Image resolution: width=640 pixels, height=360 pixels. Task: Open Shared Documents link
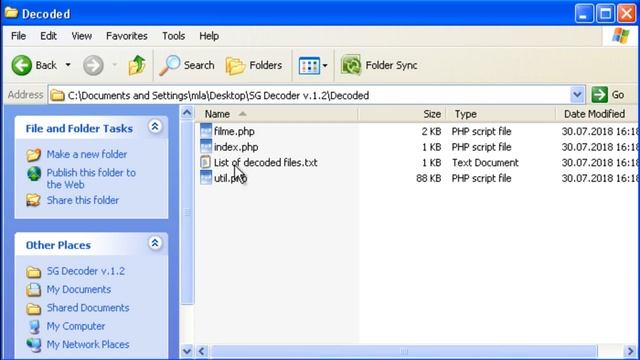tap(88, 308)
